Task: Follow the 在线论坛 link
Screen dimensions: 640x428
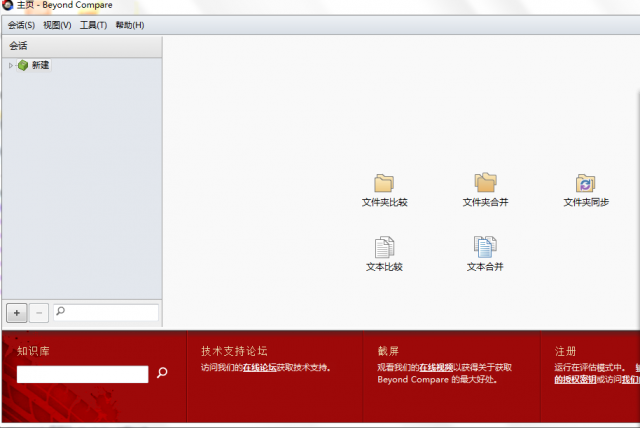Action: [260, 368]
